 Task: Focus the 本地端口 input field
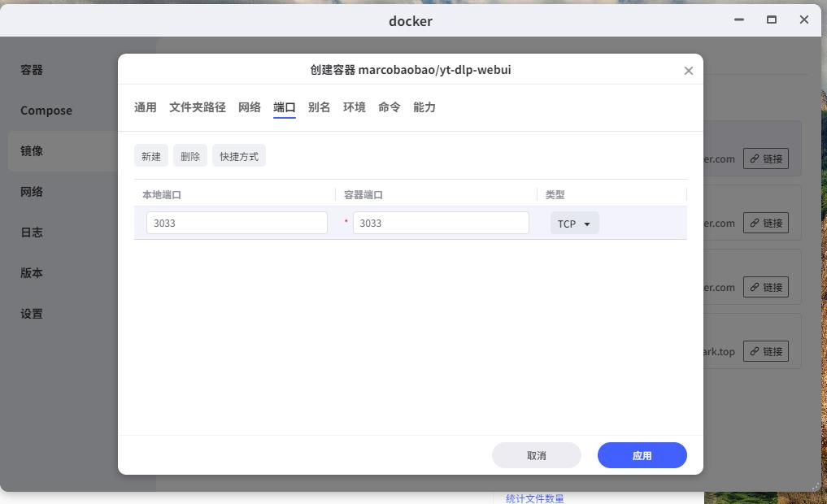click(x=237, y=223)
